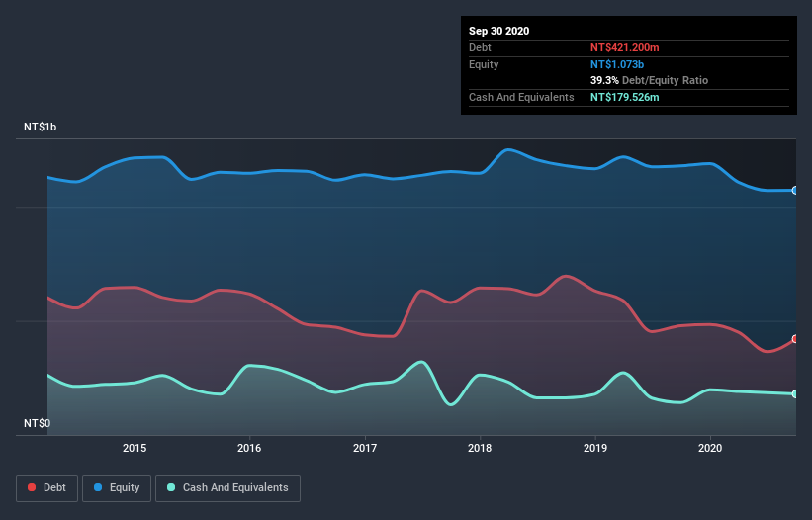Click the NT$1b y-axis label
Viewport: 812px width, 520px height.
click(40, 127)
